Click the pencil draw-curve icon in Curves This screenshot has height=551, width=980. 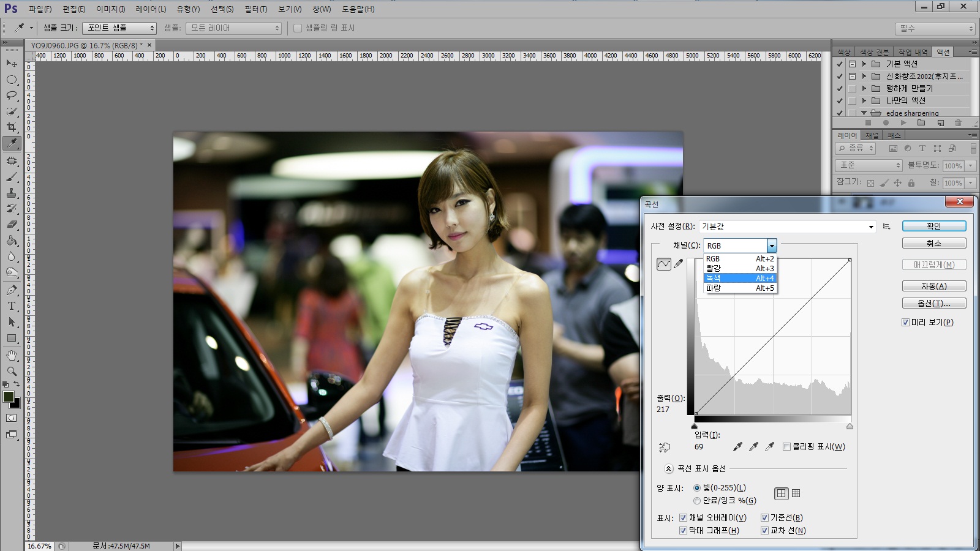pyautogui.click(x=679, y=264)
